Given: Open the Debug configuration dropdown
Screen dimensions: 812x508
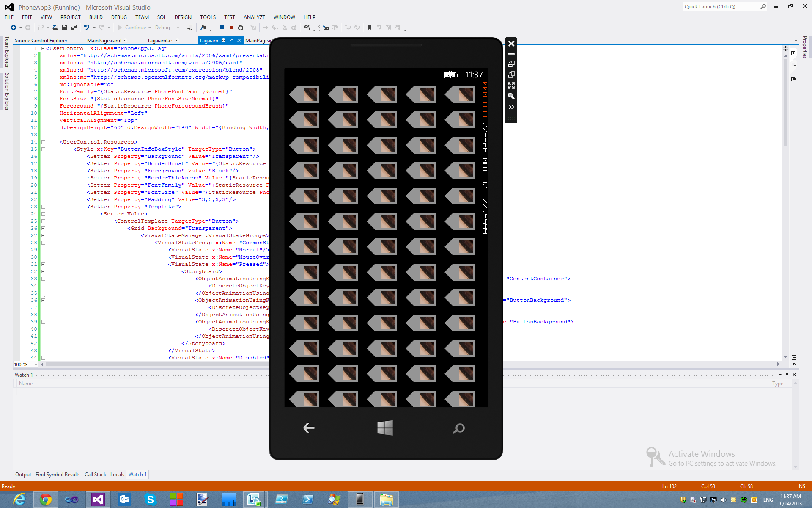Looking at the screenshot, I should [178, 28].
